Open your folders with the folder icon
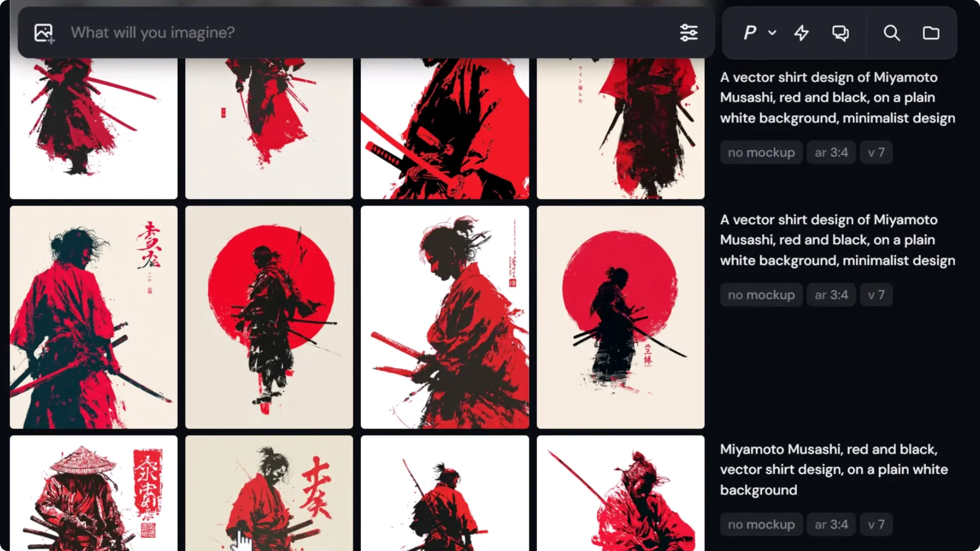The image size is (980, 551). tap(931, 33)
